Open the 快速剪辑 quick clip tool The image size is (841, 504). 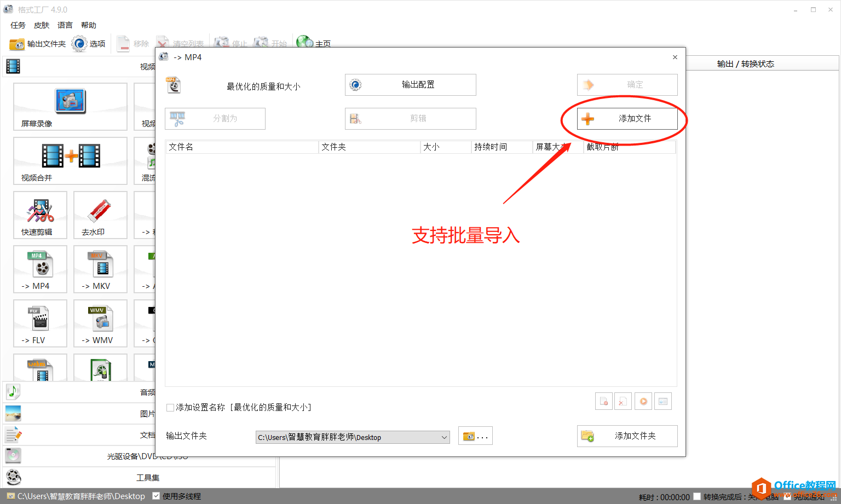pyautogui.click(x=40, y=215)
